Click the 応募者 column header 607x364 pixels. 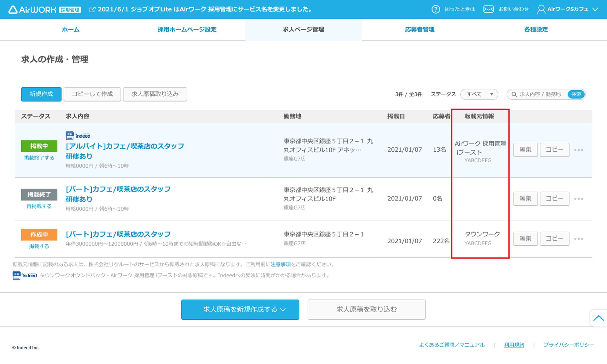coord(441,116)
